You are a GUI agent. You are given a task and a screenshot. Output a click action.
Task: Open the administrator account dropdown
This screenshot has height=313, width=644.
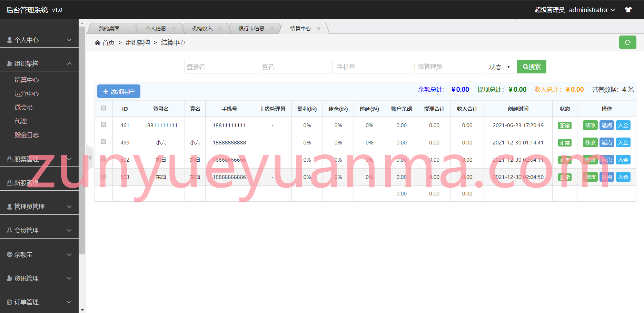click(592, 10)
